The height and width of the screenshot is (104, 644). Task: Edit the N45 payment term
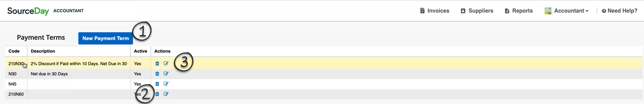166,84
